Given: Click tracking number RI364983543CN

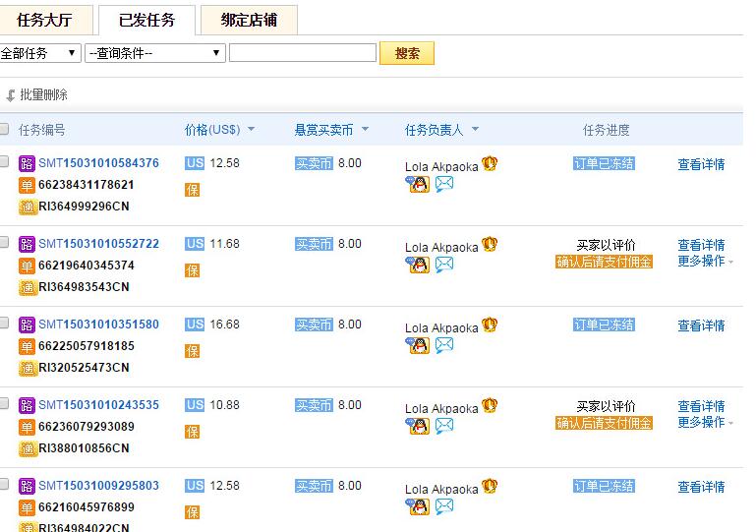Looking at the screenshot, I should coord(84,287).
